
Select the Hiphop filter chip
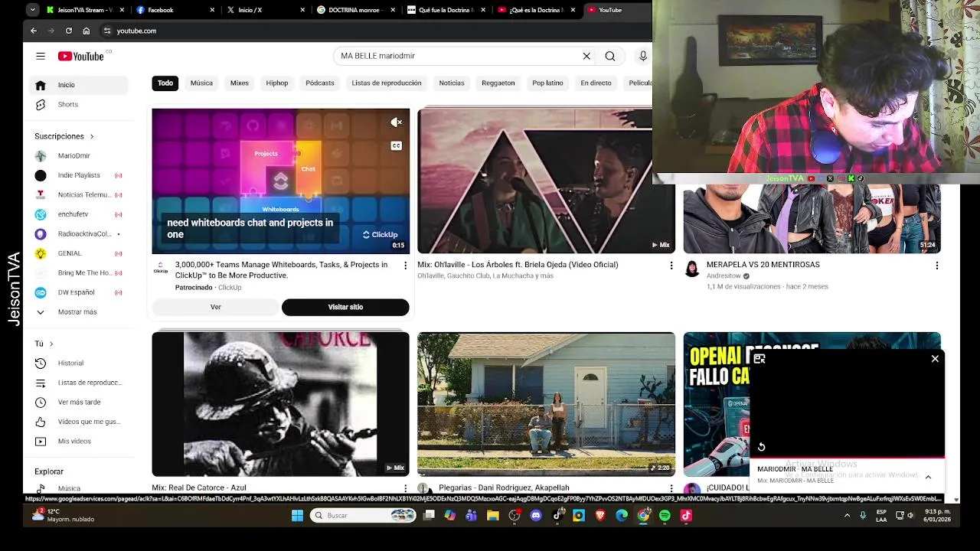click(277, 83)
